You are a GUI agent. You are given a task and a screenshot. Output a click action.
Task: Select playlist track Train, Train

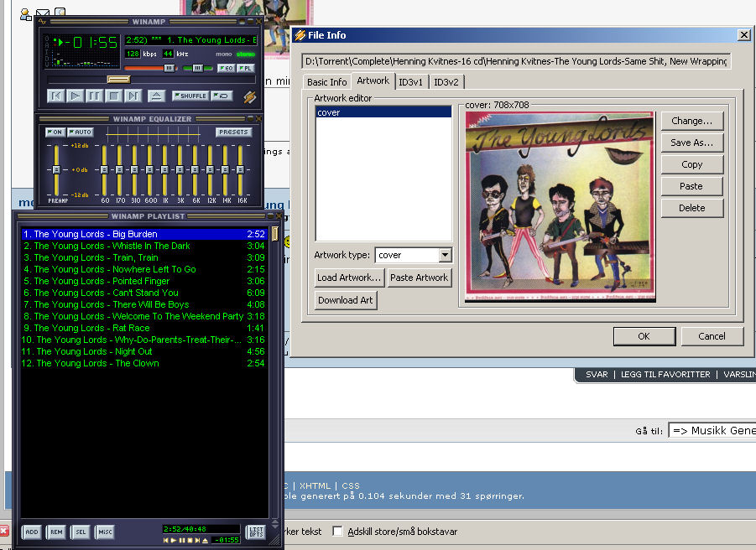[144, 257]
